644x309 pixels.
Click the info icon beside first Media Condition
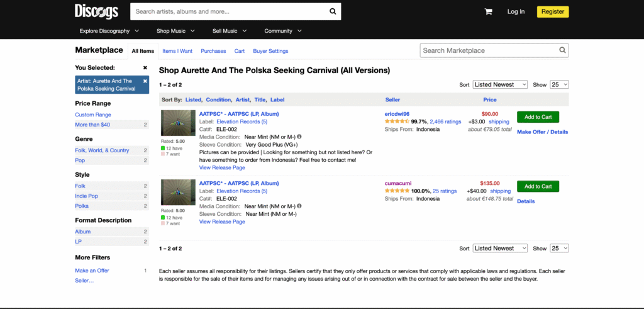pos(299,137)
